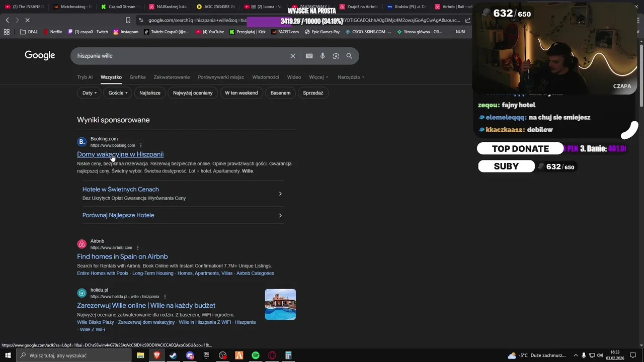Screen dimensions: 644x362
Task: Open options dots beside Booking.com result
Action: (x=141, y=145)
